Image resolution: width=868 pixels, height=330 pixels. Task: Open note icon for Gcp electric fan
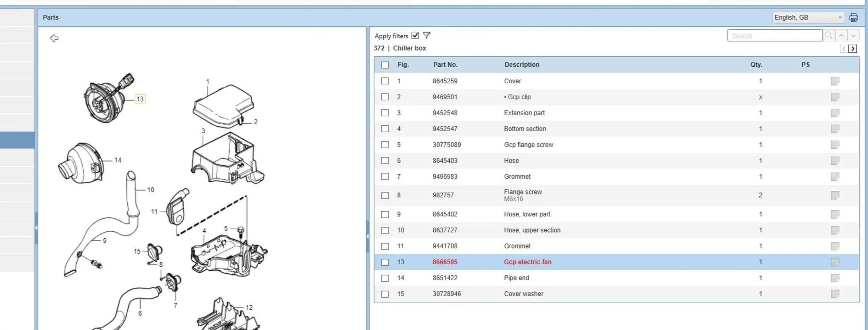[x=835, y=262]
